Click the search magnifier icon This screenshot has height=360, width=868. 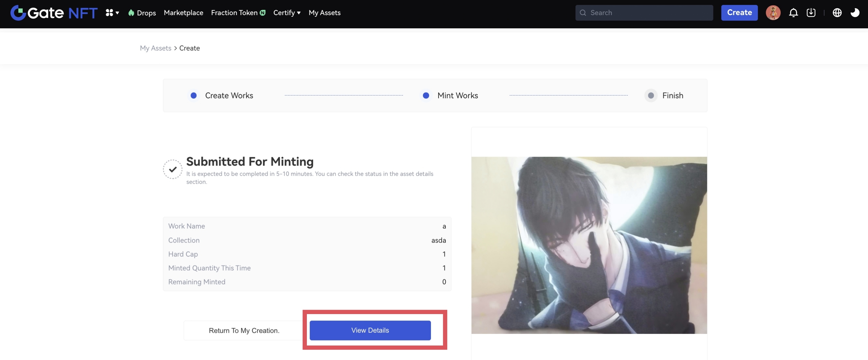tap(583, 13)
